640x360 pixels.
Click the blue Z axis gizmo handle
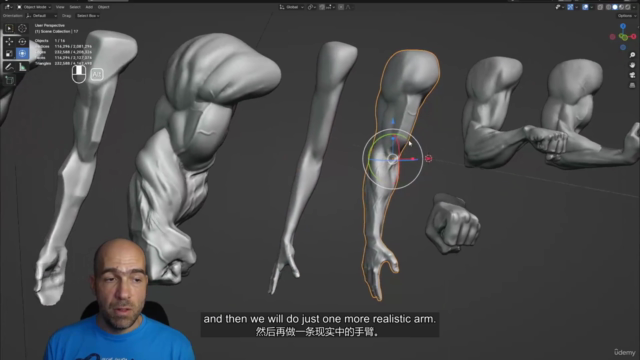[623, 26]
